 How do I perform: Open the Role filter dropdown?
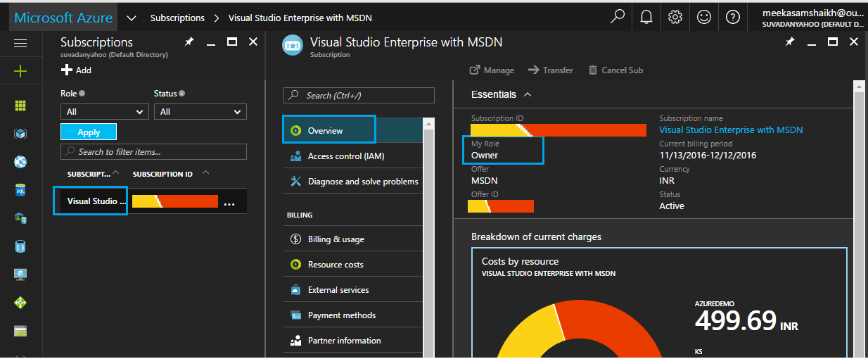coord(105,112)
